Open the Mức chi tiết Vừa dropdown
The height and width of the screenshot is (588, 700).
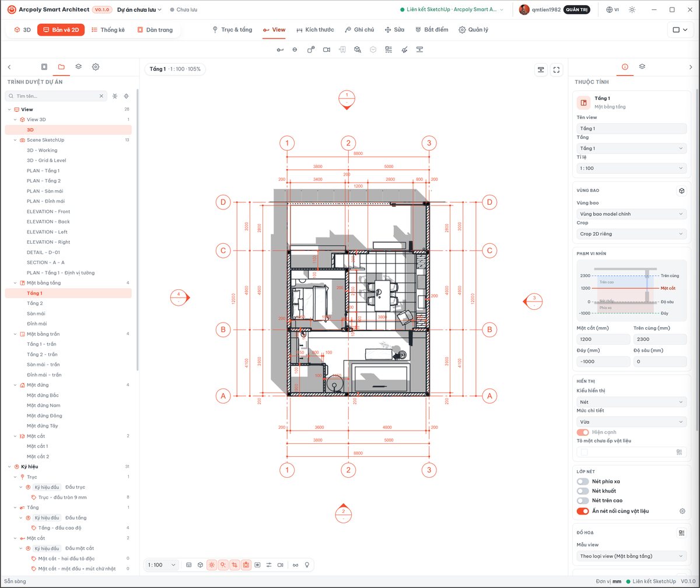pyautogui.click(x=631, y=422)
